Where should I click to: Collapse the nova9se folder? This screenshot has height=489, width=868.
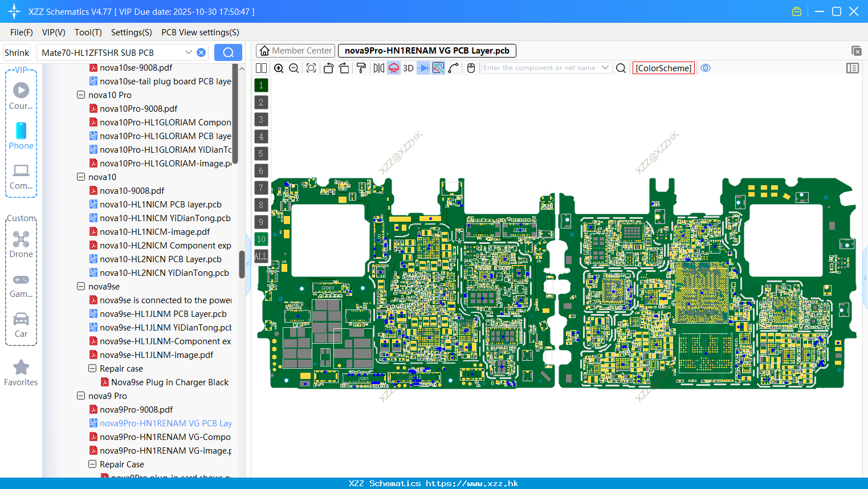(x=81, y=286)
